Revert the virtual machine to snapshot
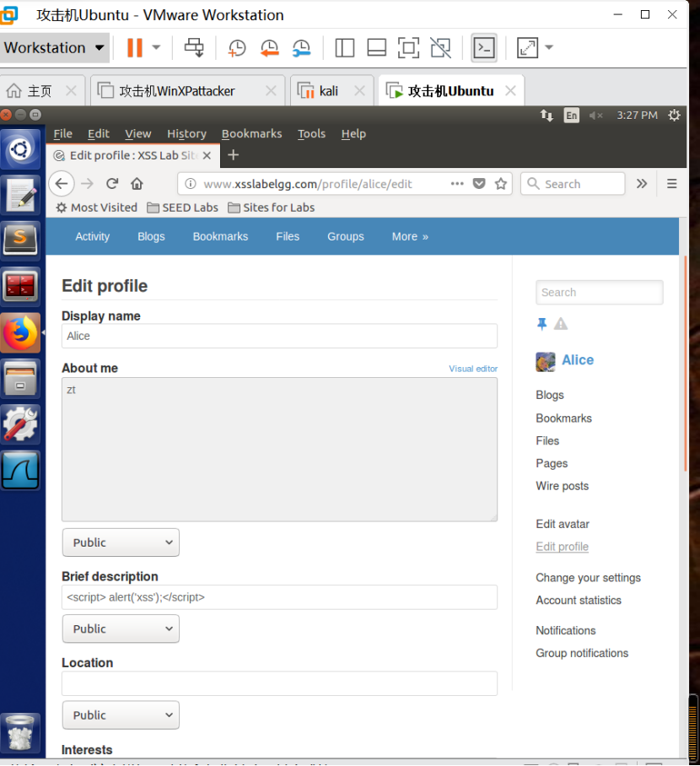Screen dimensions: 700x766 tap(269, 48)
